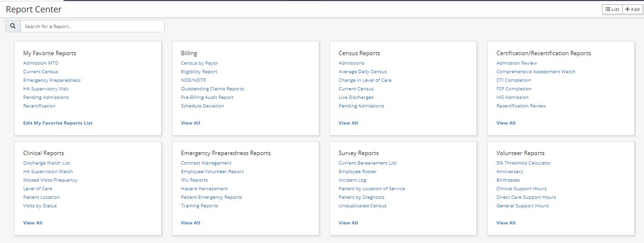Open Level of Care clinical report

(x=38, y=189)
